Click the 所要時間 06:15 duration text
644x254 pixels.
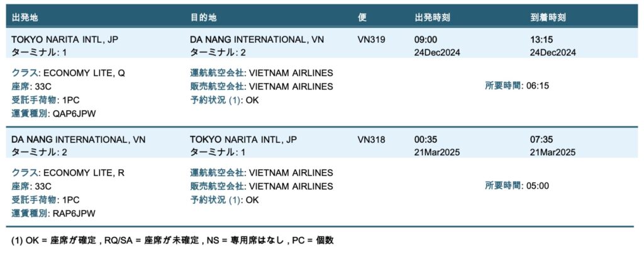[x=517, y=86]
